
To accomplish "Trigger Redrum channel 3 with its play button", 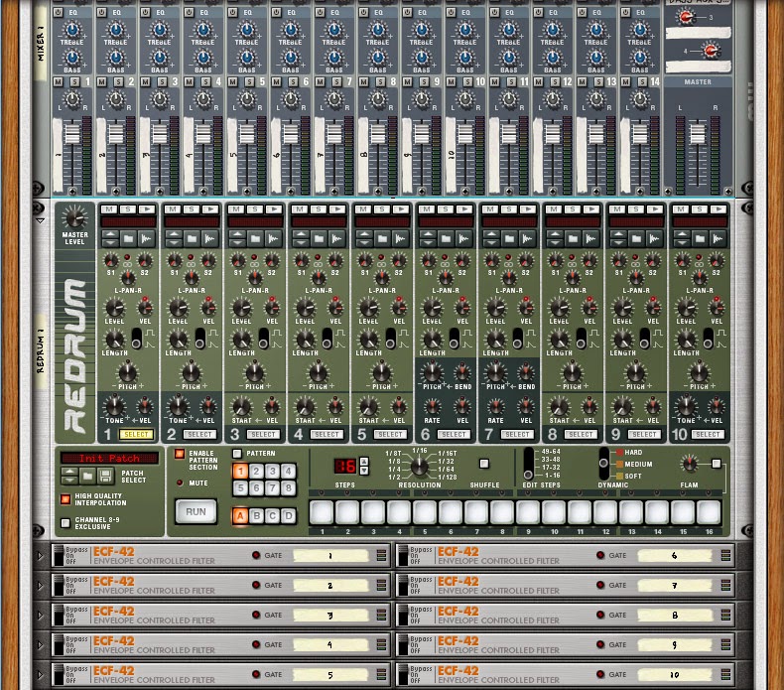I will coord(274,209).
